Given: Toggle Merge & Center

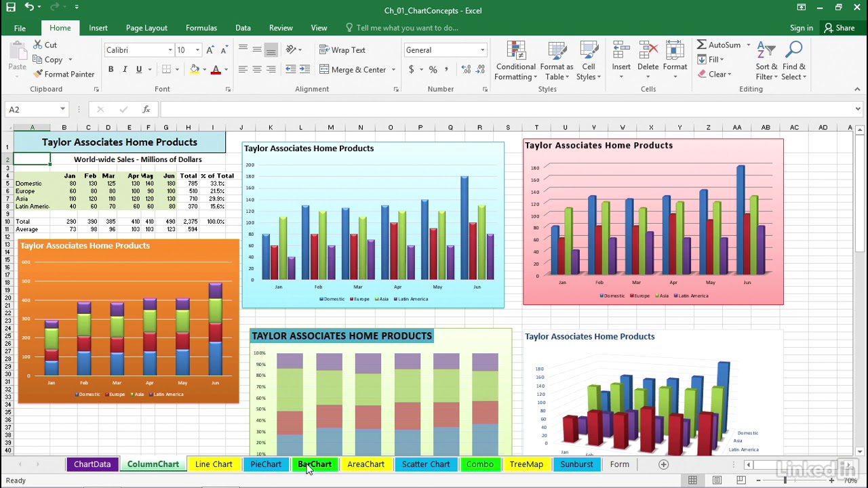Looking at the screenshot, I should pos(353,69).
